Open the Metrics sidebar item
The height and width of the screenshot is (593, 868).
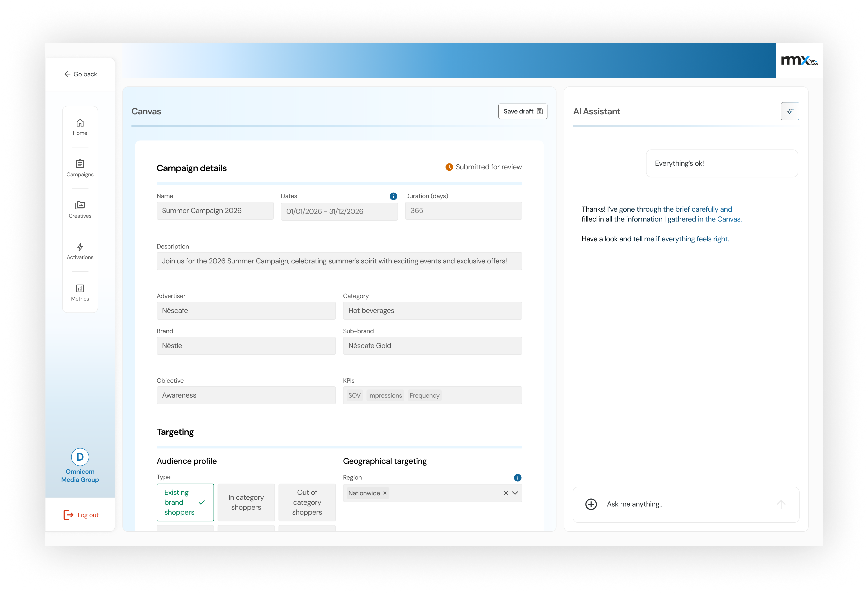[80, 293]
